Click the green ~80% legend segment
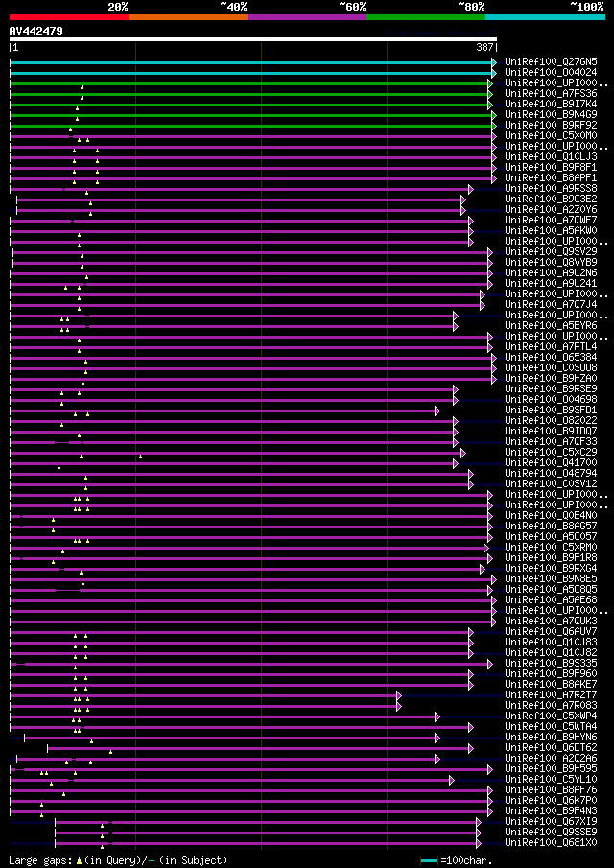 426,17
